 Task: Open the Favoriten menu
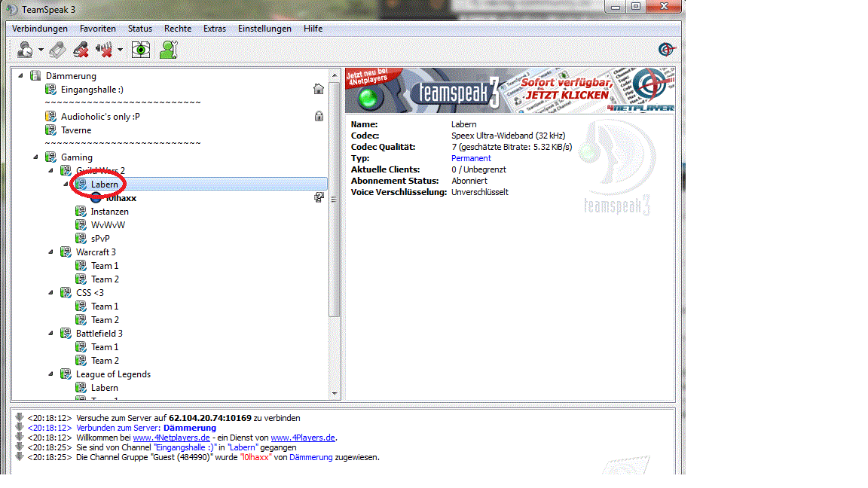tap(98, 29)
